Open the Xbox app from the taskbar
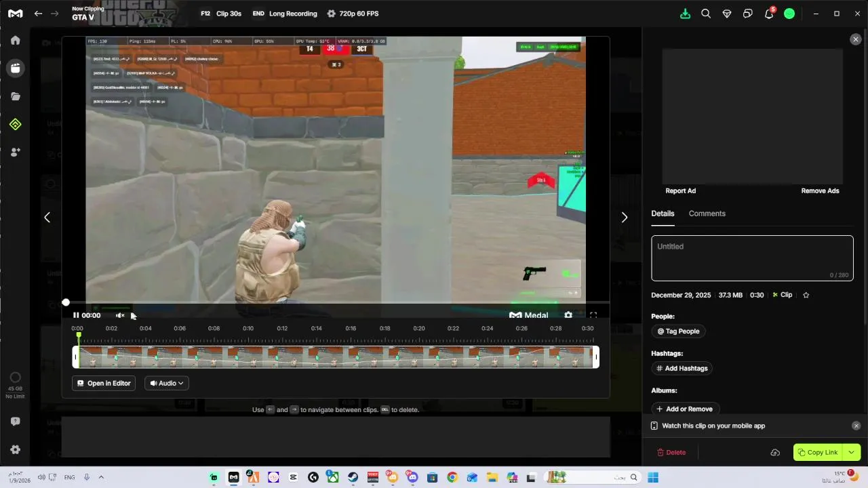Viewport: 868px width, 488px height. tap(332, 477)
